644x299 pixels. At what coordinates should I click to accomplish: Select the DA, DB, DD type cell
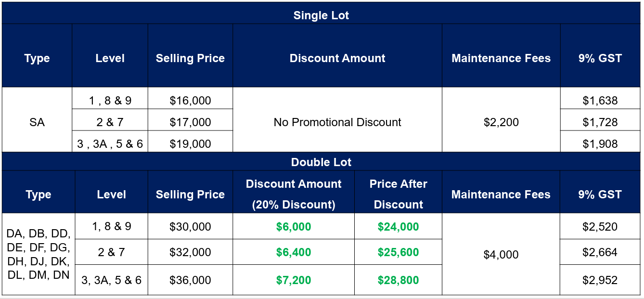point(39,255)
